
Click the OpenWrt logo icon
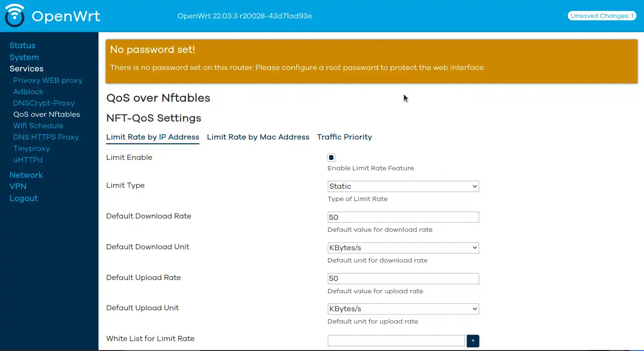(x=15, y=16)
